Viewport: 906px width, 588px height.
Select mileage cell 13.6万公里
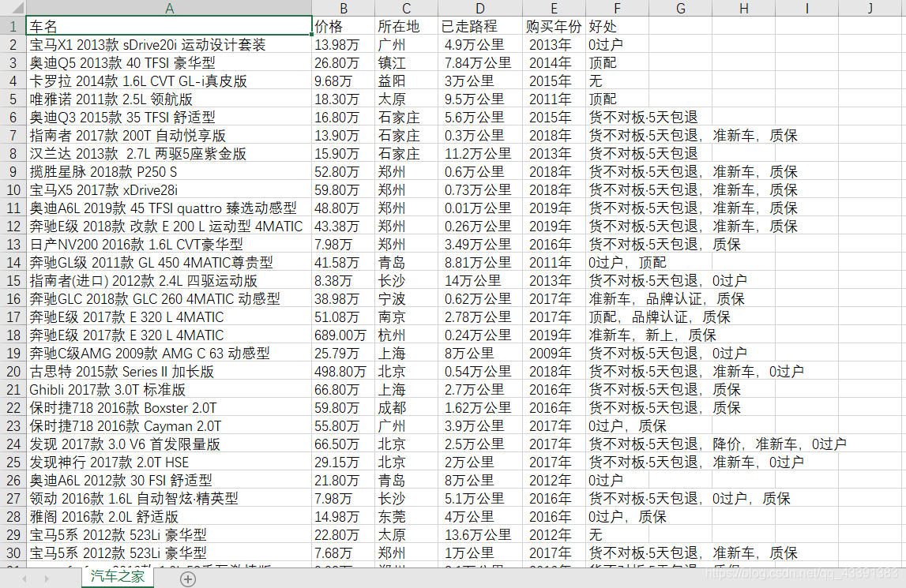[480, 535]
